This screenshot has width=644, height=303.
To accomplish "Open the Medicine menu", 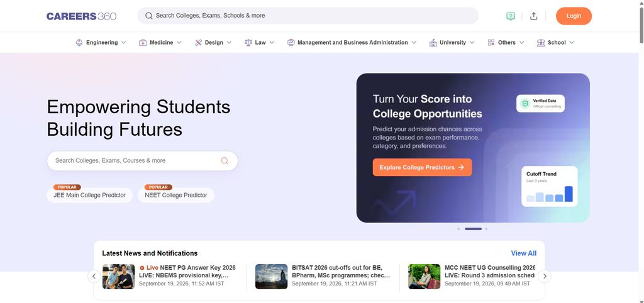I will [x=160, y=42].
